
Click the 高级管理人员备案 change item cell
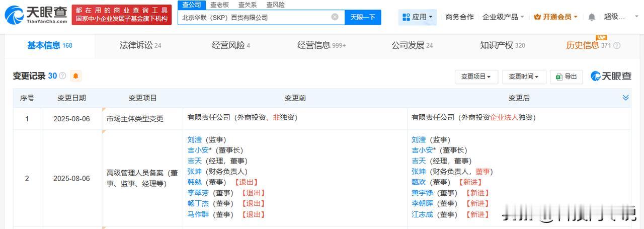142,178
